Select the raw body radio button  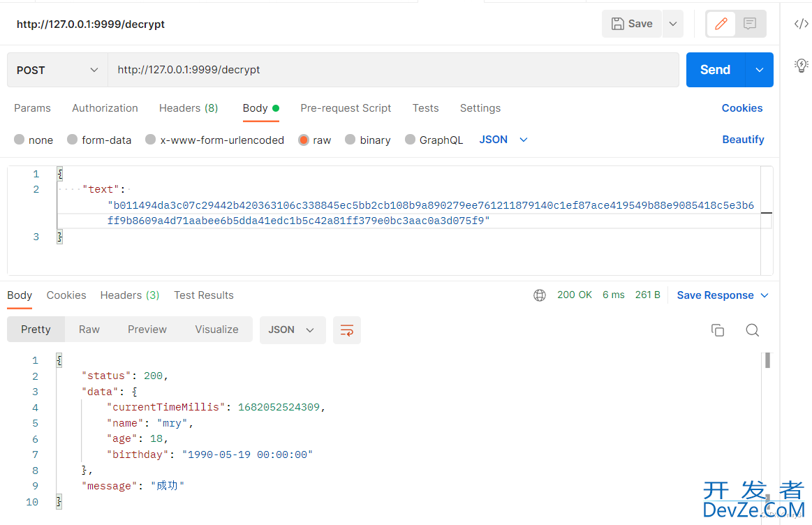(x=304, y=140)
